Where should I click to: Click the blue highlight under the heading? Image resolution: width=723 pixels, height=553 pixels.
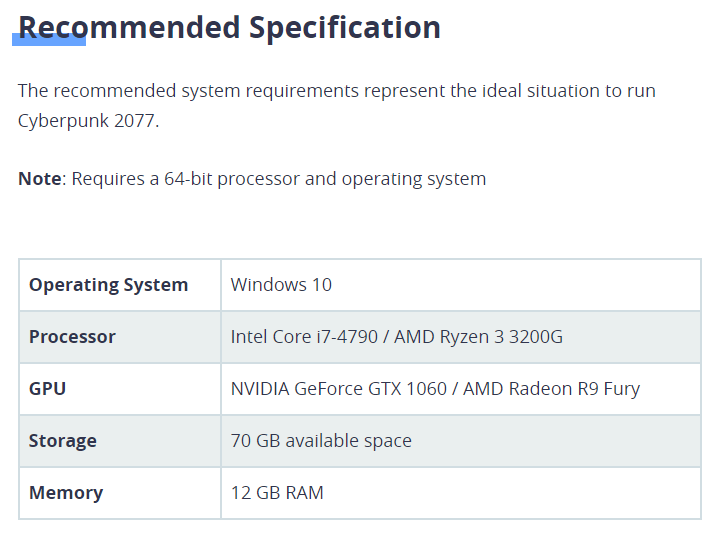(49, 40)
